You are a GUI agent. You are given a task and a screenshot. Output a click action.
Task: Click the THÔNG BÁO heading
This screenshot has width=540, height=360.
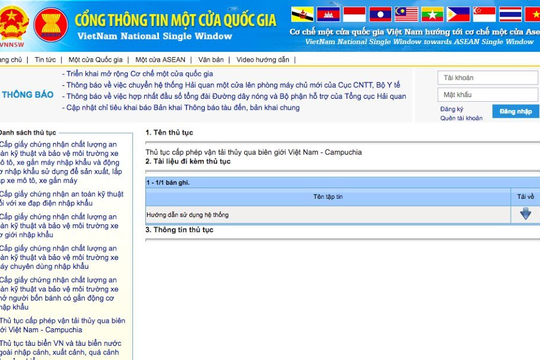pos(28,94)
